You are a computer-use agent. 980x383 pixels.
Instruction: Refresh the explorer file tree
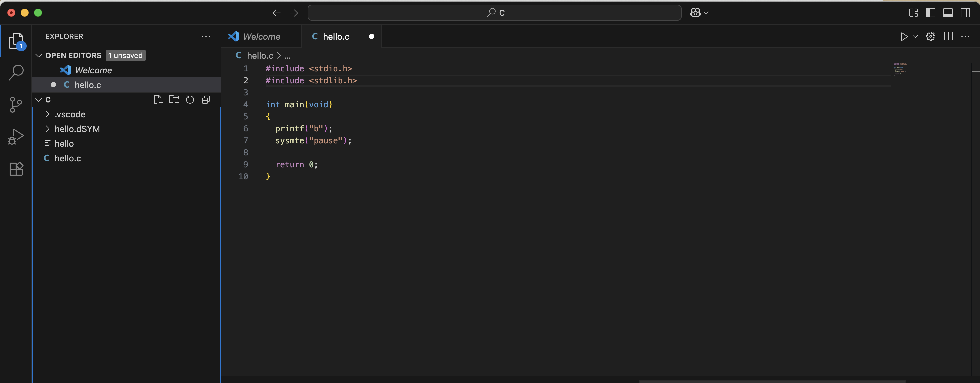(190, 100)
